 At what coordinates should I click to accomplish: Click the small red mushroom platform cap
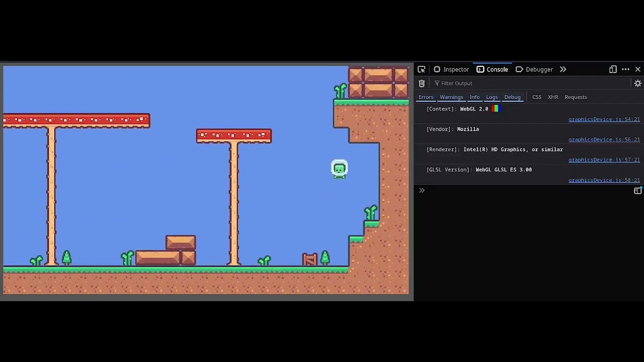(234, 136)
